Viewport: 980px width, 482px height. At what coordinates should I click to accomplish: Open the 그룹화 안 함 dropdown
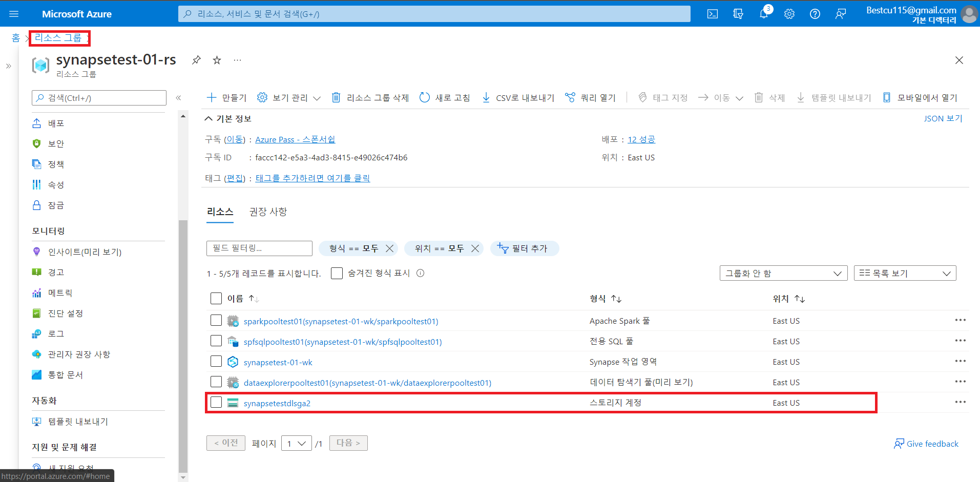point(783,273)
